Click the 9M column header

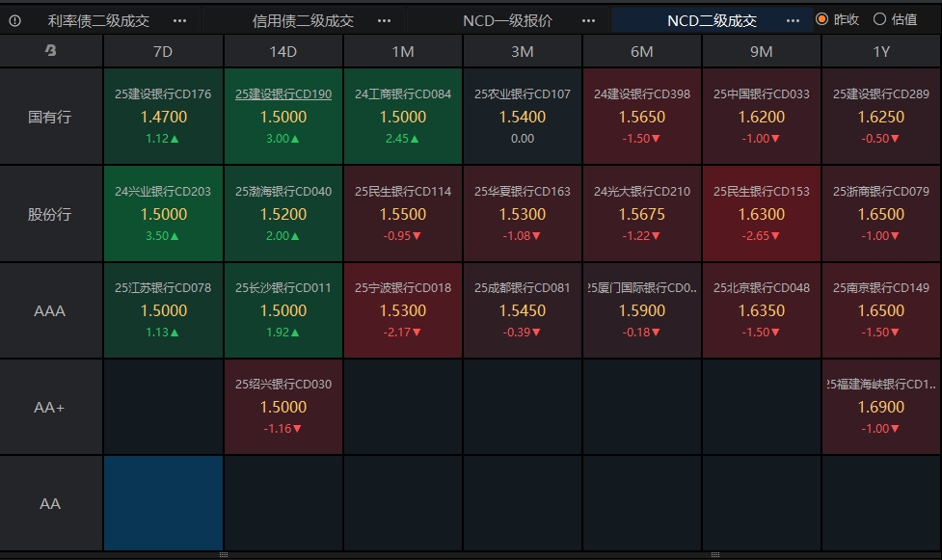(761, 52)
